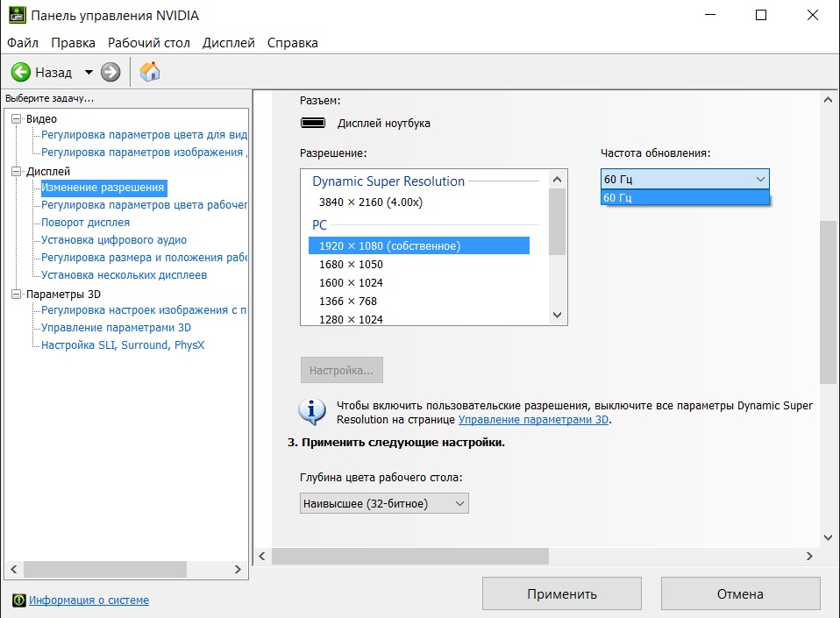This screenshot has height=618, width=840.
Task: Open the Back history dropdown arrow
Action: pos(89,72)
